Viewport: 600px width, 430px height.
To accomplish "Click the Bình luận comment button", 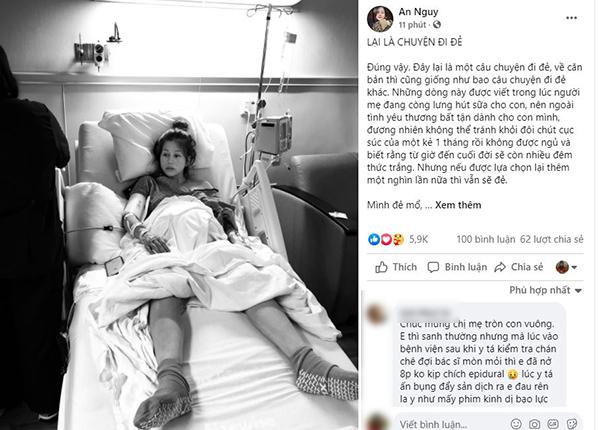I will [x=457, y=267].
